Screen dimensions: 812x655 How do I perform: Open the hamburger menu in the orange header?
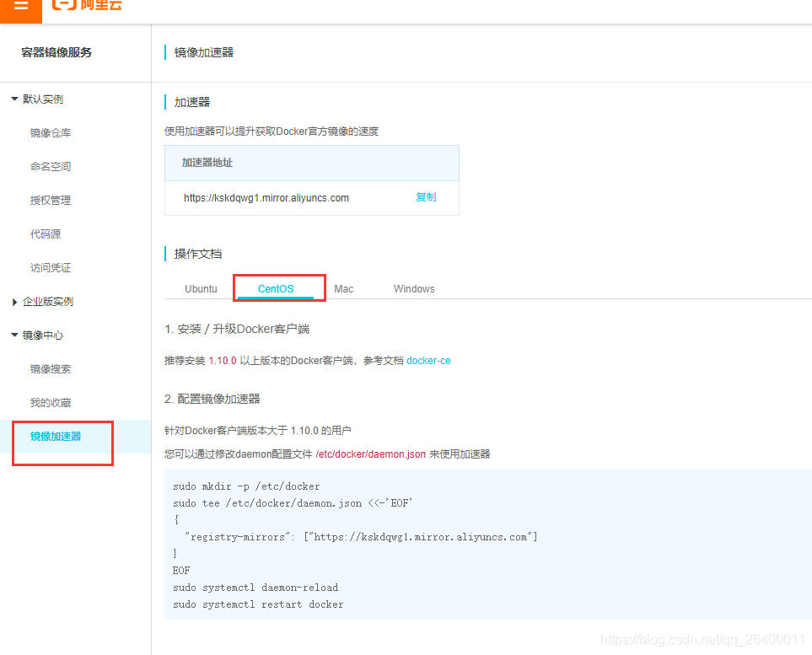click(21, 6)
